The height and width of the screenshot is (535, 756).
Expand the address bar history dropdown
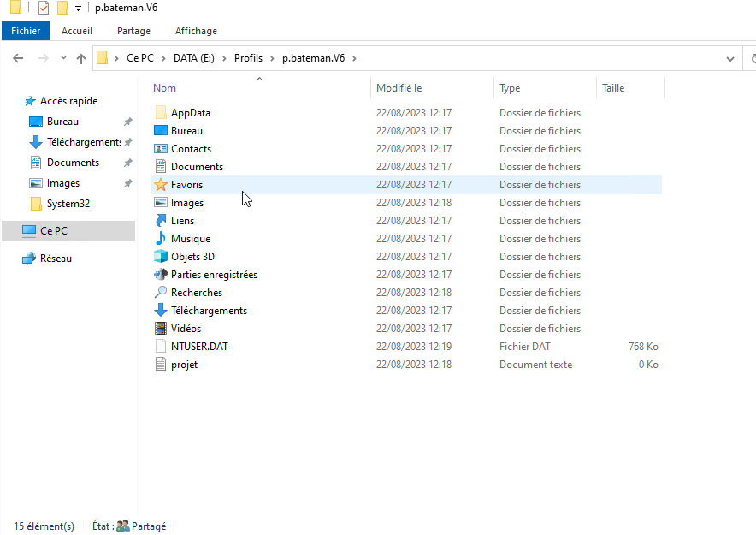pyautogui.click(x=729, y=59)
